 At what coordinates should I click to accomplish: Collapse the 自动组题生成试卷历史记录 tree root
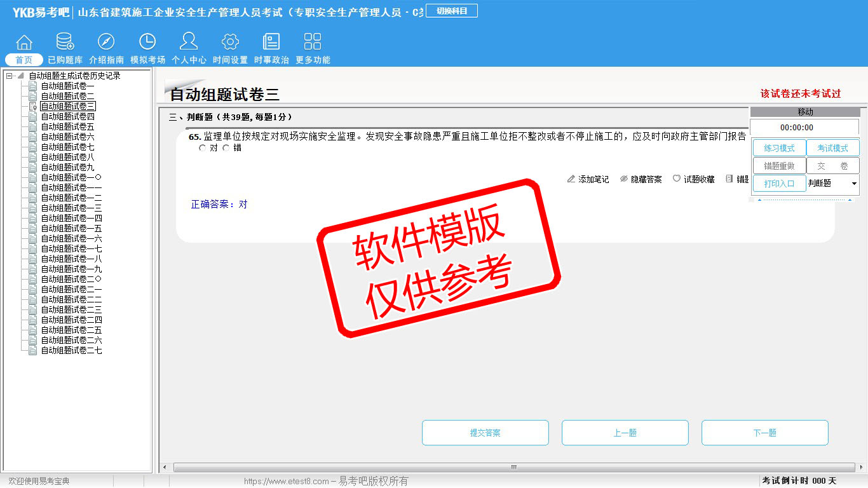(x=9, y=76)
